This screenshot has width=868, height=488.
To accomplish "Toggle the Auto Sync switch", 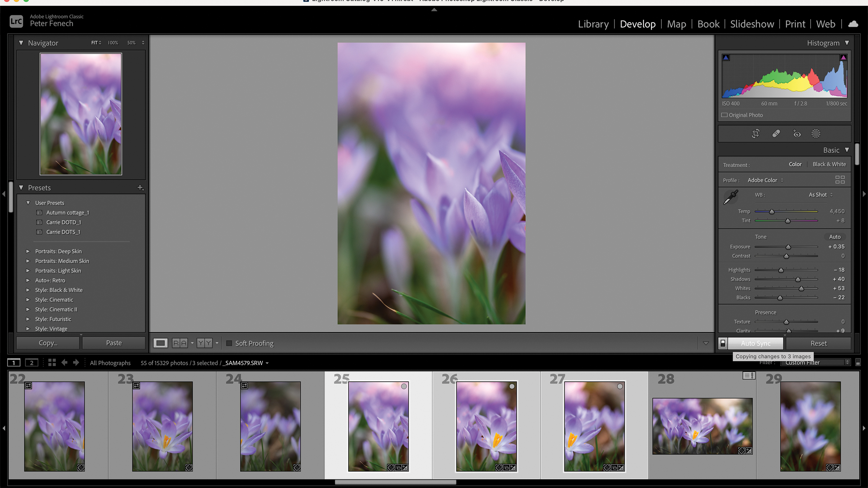I will (x=723, y=343).
